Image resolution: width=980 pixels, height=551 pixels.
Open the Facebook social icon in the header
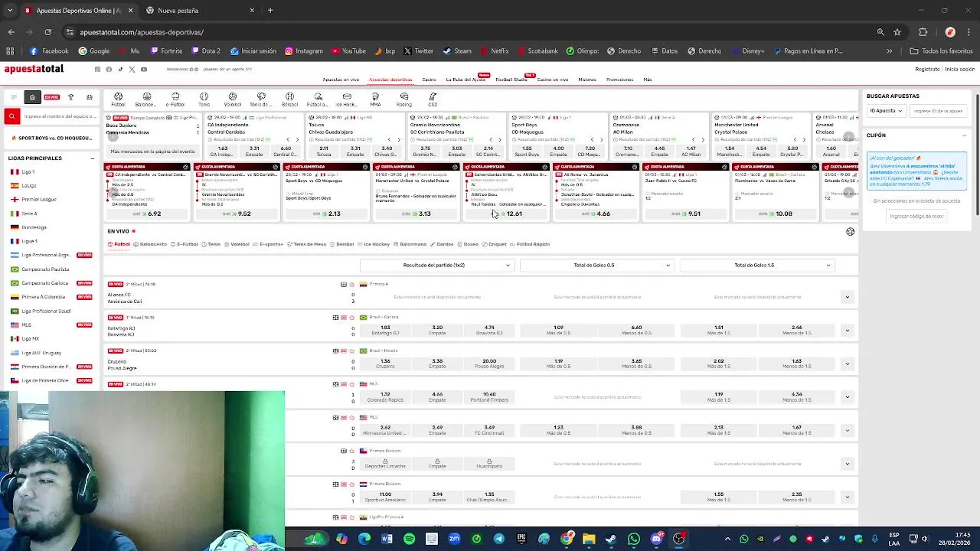[x=109, y=69]
